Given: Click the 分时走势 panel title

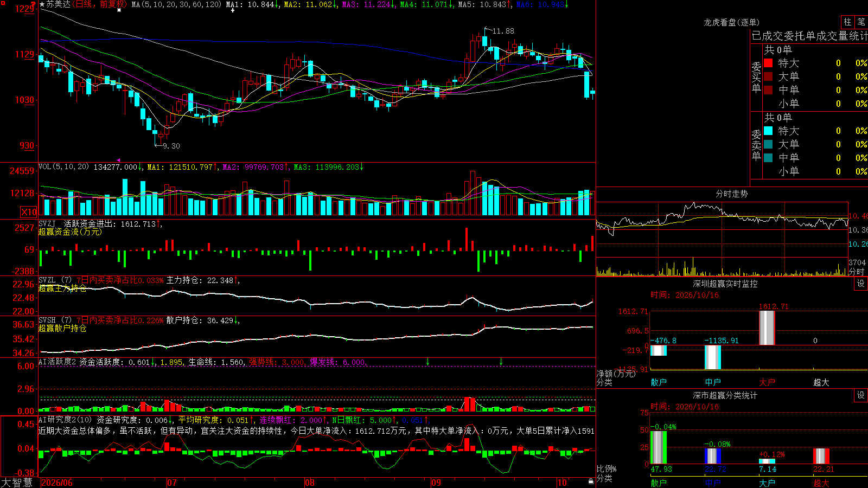Looking at the screenshot, I should click(x=731, y=194).
